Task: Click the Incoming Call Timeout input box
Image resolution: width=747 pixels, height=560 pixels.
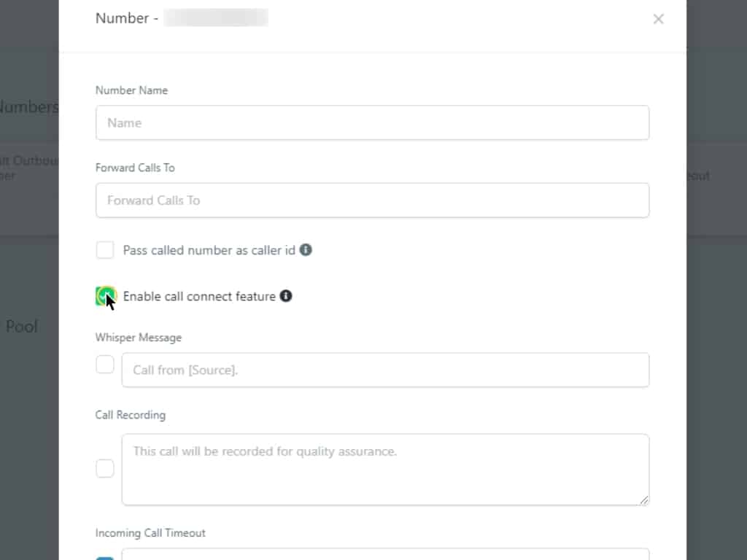Action: 385,554
